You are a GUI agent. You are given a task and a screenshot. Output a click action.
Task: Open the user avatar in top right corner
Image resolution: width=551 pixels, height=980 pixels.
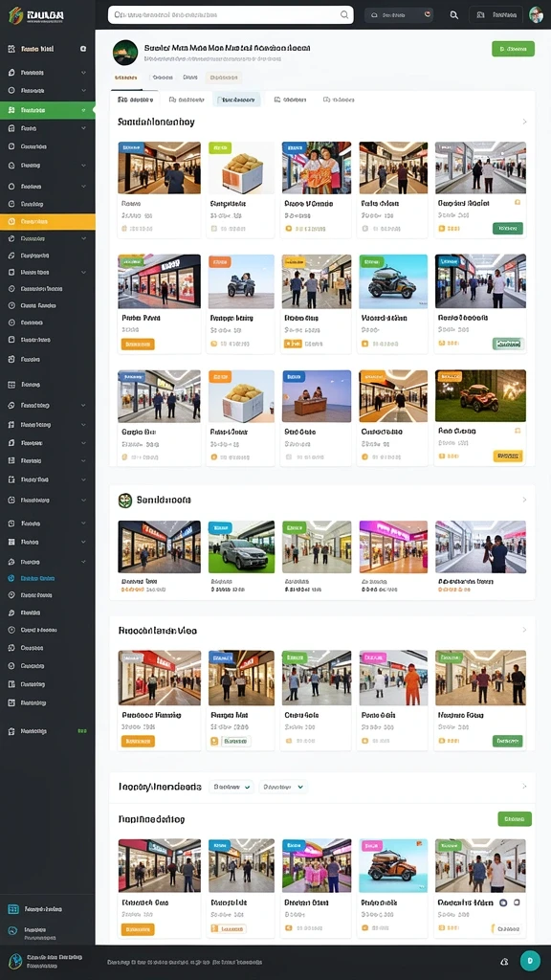pos(536,15)
